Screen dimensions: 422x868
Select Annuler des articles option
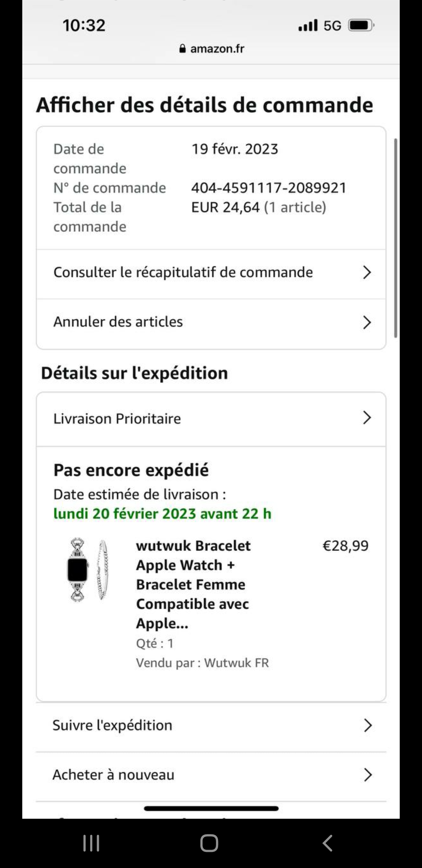coord(118,322)
